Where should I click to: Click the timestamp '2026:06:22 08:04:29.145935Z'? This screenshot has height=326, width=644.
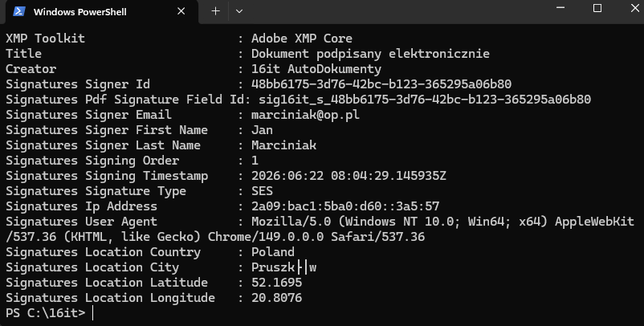point(348,176)
